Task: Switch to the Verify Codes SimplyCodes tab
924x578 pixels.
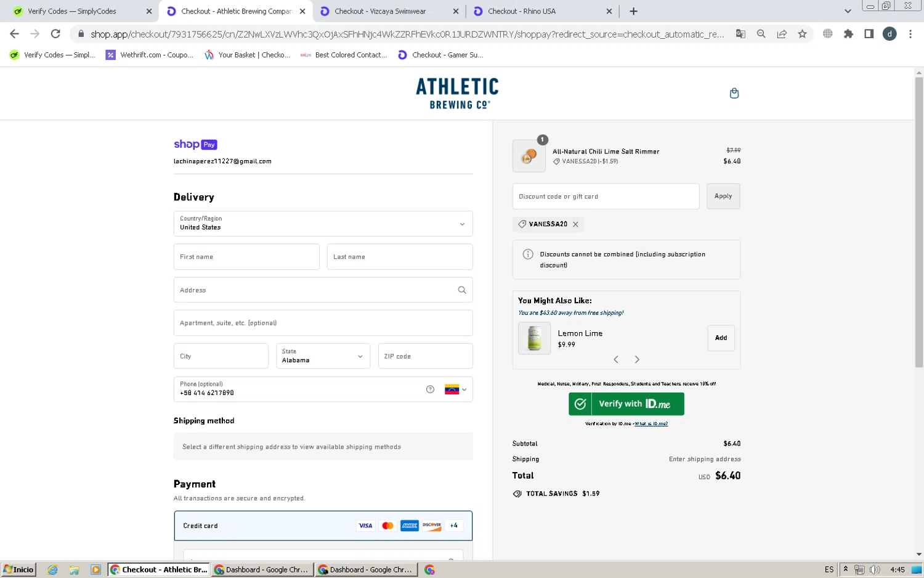Action: [x=80, y=11]
